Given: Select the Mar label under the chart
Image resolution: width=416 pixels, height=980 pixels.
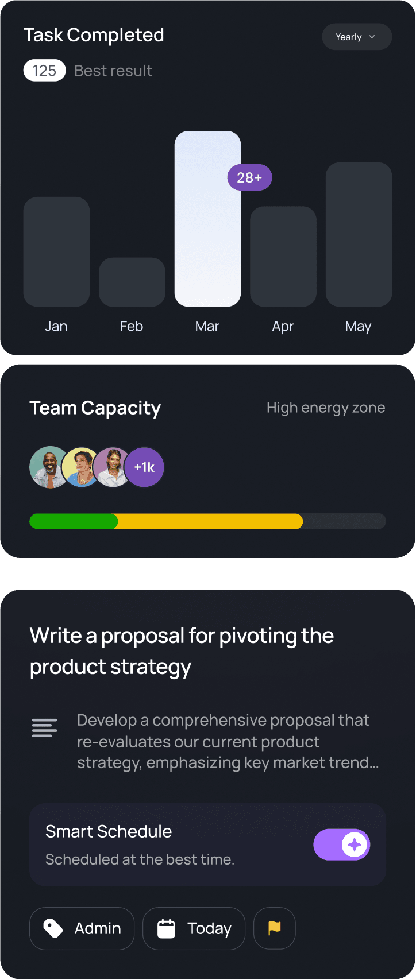Looking at the screenshot, I should pos(207,326).
